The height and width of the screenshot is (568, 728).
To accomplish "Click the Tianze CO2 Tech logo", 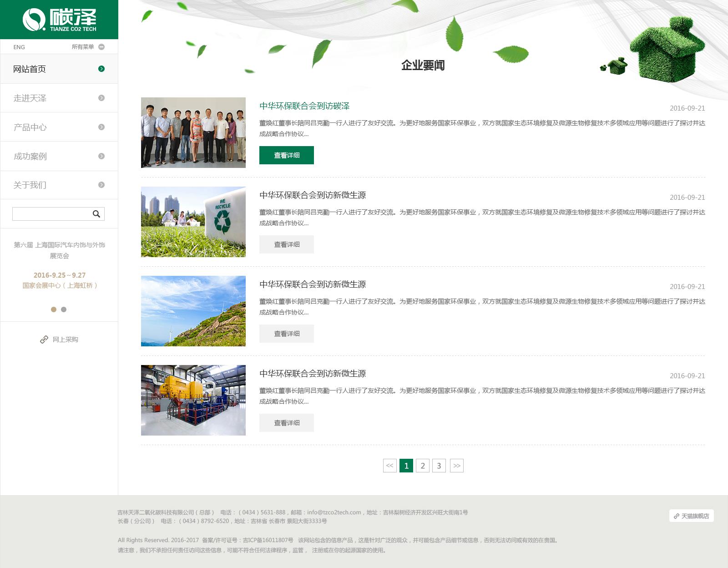I will [59, 20].
